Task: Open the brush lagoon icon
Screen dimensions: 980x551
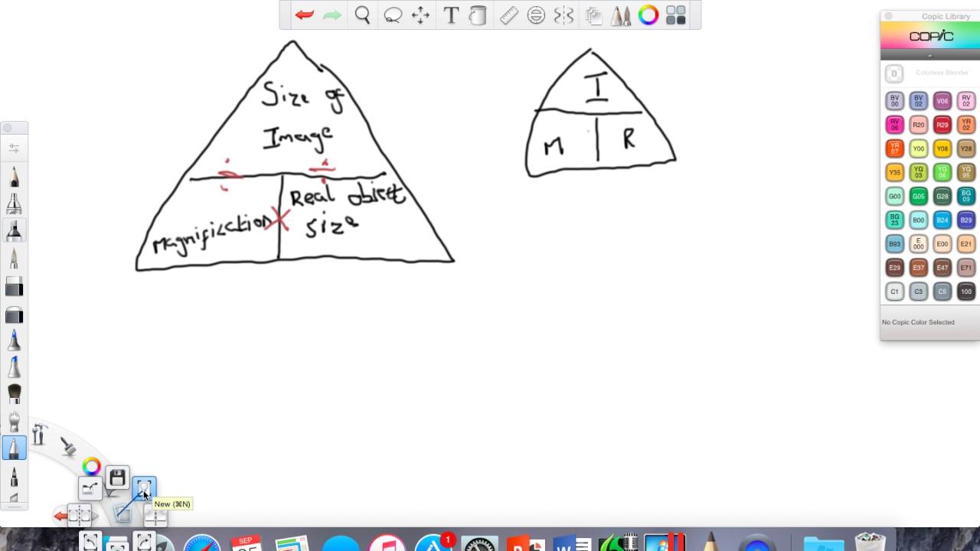Action: [x=67, y=446]
